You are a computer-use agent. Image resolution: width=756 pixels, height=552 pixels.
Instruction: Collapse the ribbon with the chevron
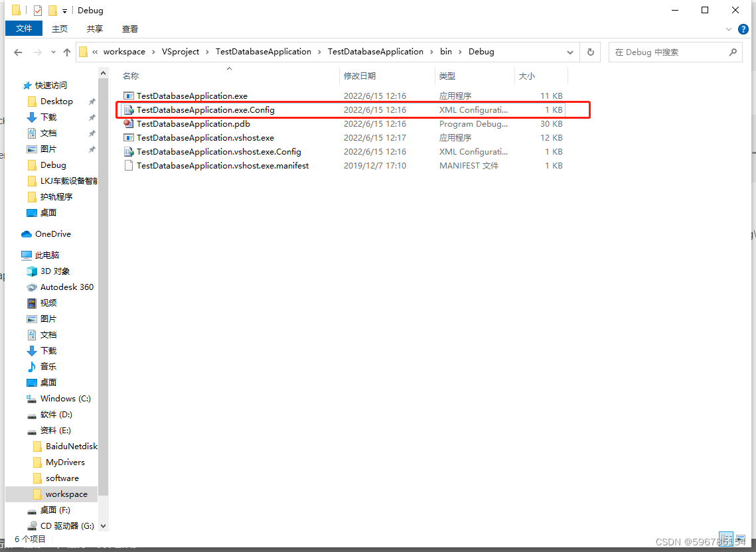coord(729,29)
